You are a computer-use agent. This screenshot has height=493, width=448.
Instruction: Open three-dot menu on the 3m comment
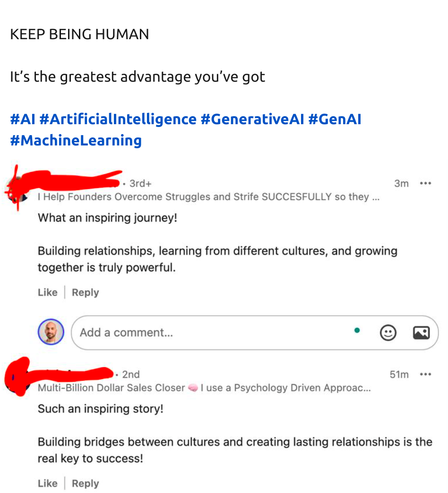pos(425,183)
